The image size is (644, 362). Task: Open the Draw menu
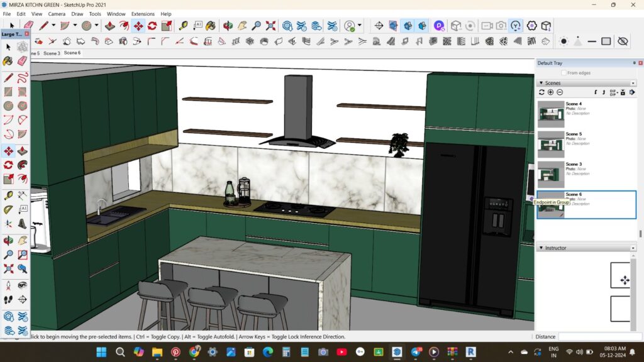point(77,14)
